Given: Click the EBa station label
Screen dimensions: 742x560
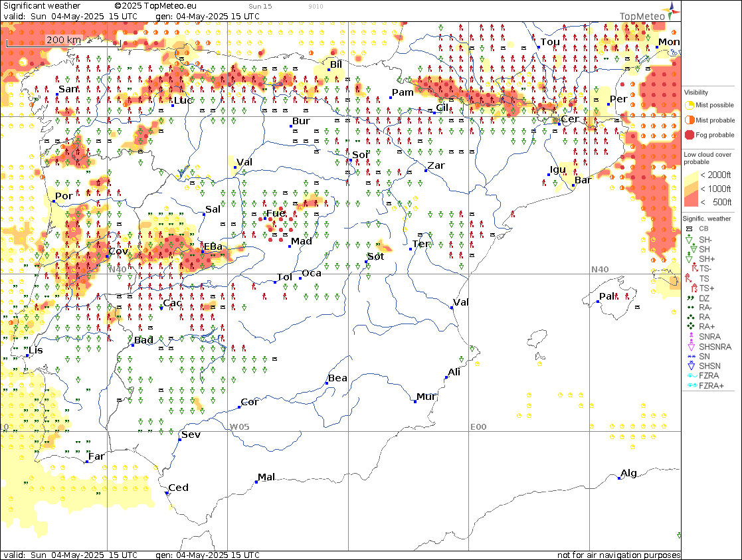Looking at the screenshot, I should click(x=213, y=246).
